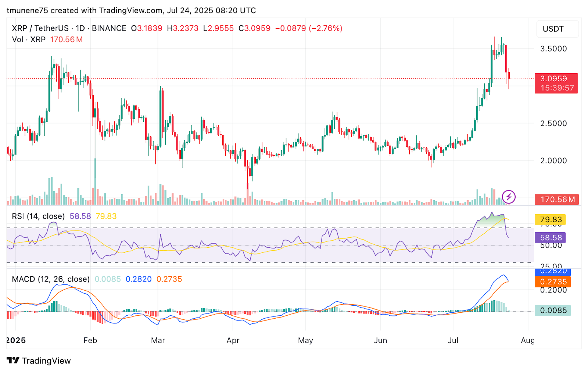Click the Low value L2.9555
588x372 pixels.
coord(218,28)
